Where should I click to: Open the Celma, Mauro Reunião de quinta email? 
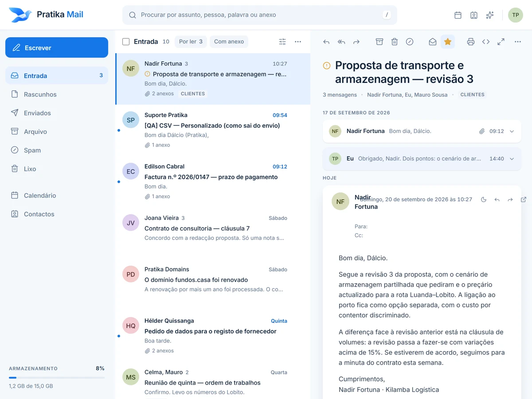tap(213, 380)
